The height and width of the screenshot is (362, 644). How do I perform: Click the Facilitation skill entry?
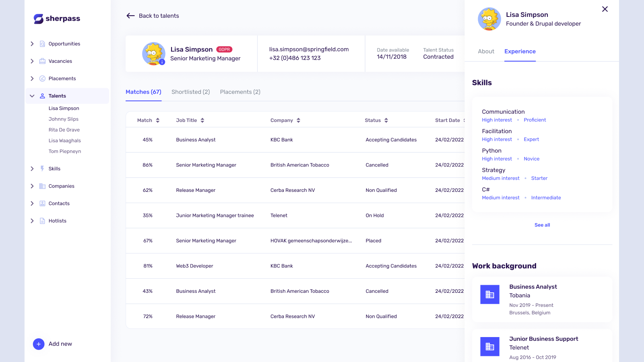pyautogui.click(x=511, y=135)
